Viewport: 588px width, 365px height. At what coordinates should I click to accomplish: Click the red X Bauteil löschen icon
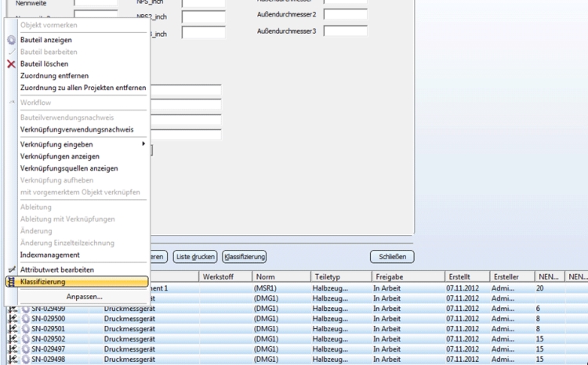coord(11,64)
